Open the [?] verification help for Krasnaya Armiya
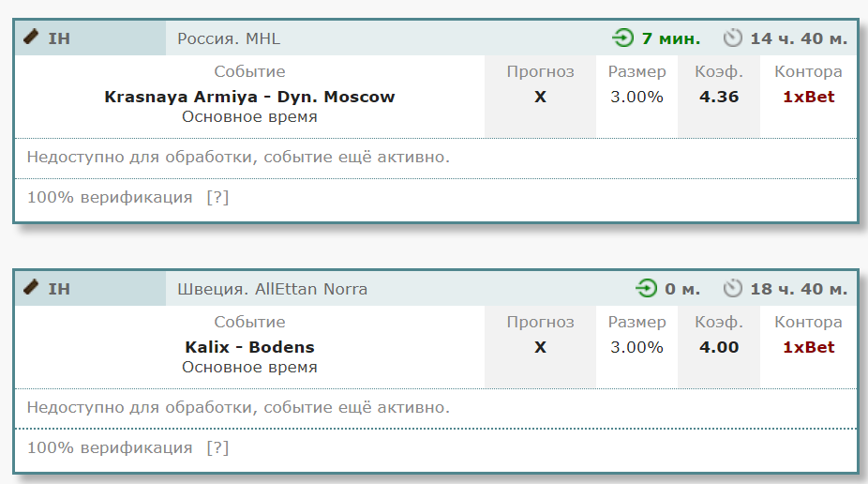Viewport: 868px width, 484px height. [217, 197]
